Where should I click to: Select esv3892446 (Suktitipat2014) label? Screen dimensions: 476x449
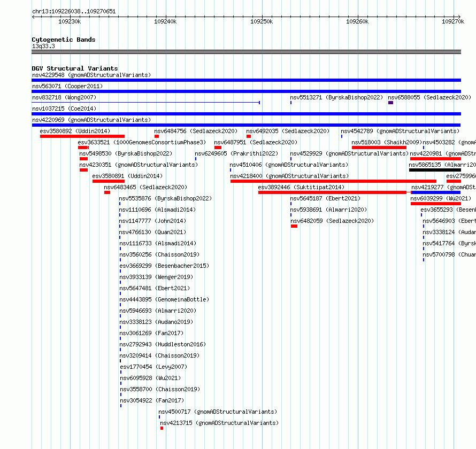(301, 187)
